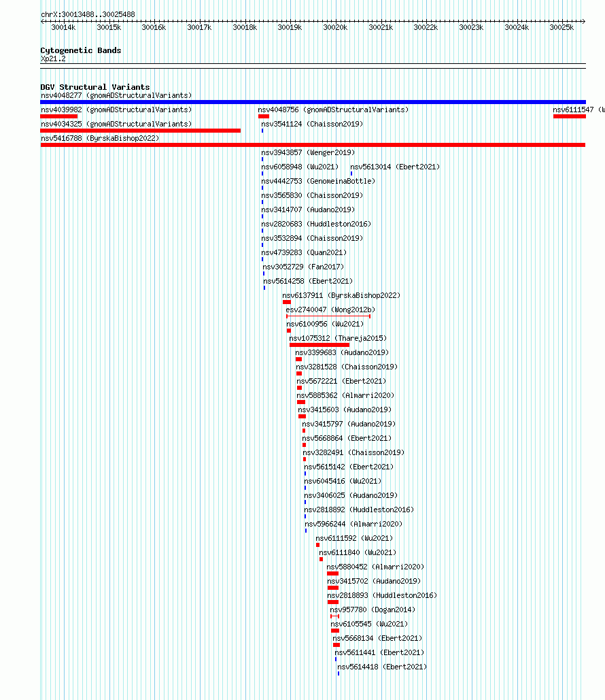Click nsv6045416 Wu2021 variant label
This screenshot has width=605, height=700.
click(343, 481)
